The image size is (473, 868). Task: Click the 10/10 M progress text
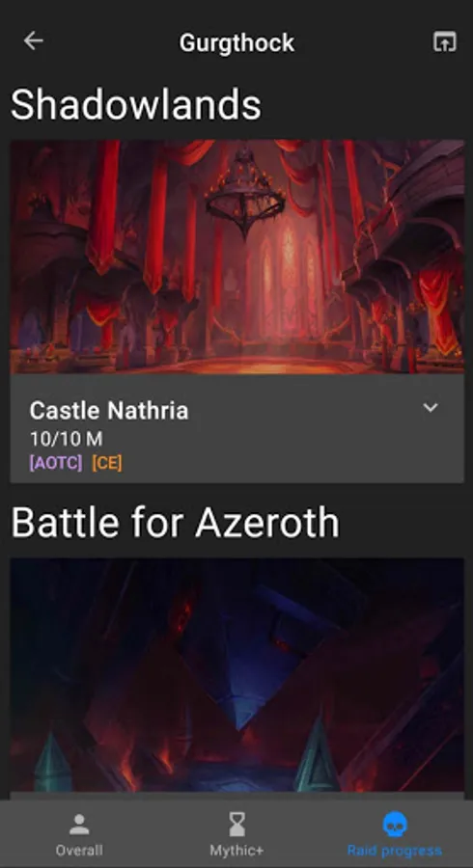pyautogui.click(x=66, y=440)
